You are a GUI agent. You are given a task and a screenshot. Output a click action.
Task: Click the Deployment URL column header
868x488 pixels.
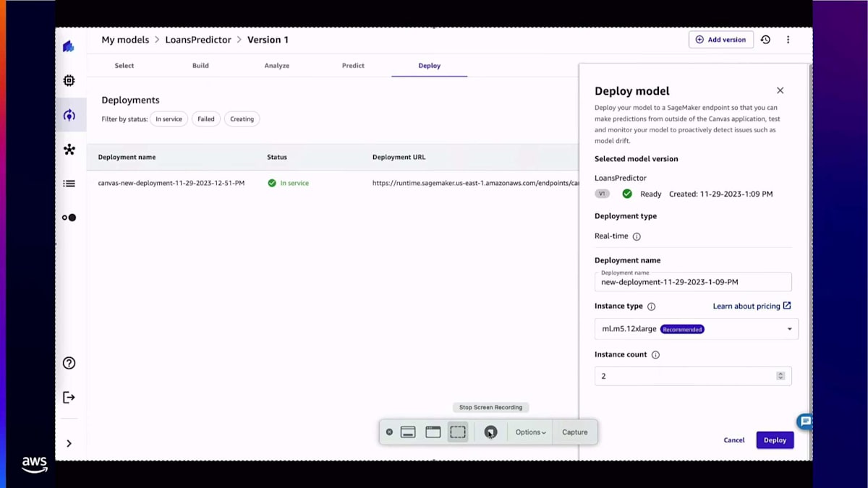point(399,157)
